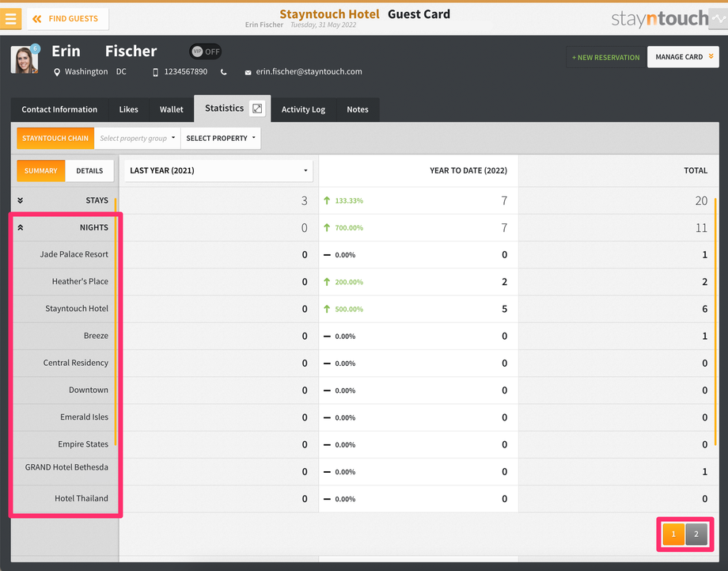Open the Notes tab
Viewport: 728px width, 571px height.
pos(358,109)
